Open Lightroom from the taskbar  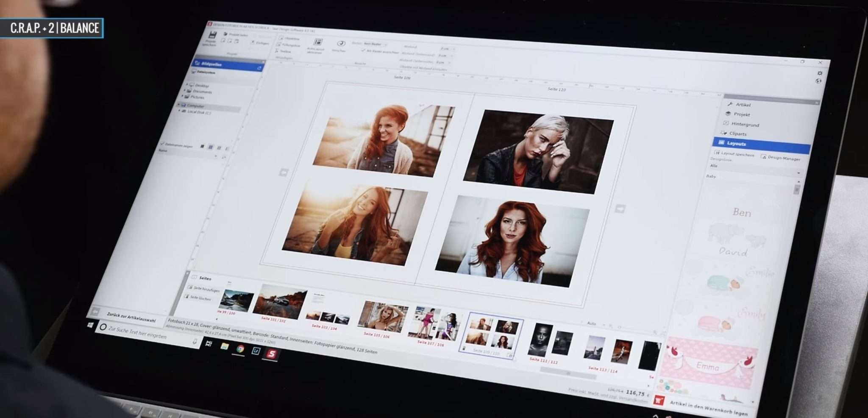pos(256,351)
